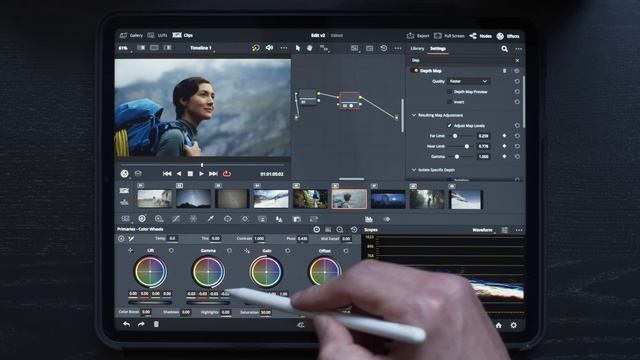Screen dimensions: 640x360
Task: Open the Curves palette icon
Action: 176,219
